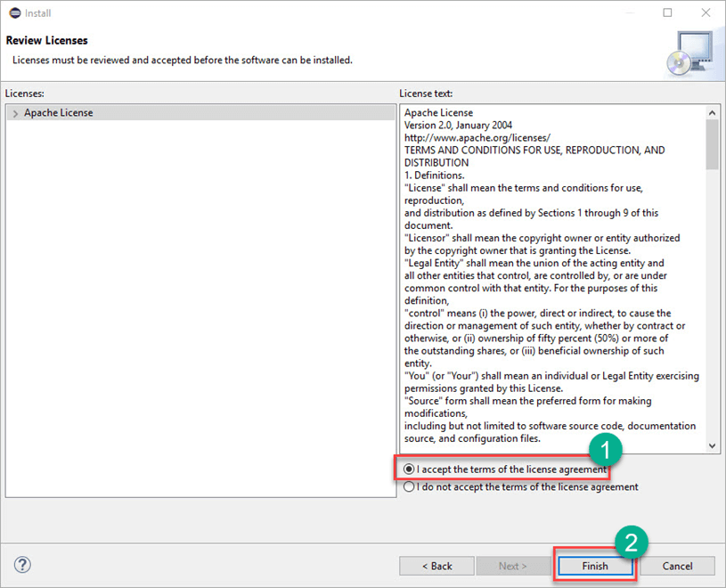Select the Apache License entry in Licenses list
Screen dimensions: 726x588
click(59, 113)
